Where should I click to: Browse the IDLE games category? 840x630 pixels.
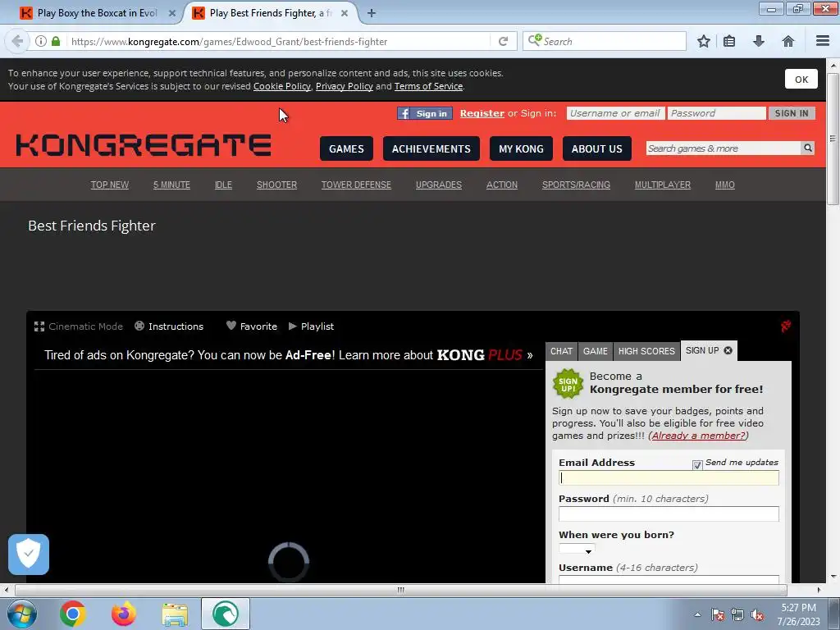pyautogui.click(x=223, y=185)
